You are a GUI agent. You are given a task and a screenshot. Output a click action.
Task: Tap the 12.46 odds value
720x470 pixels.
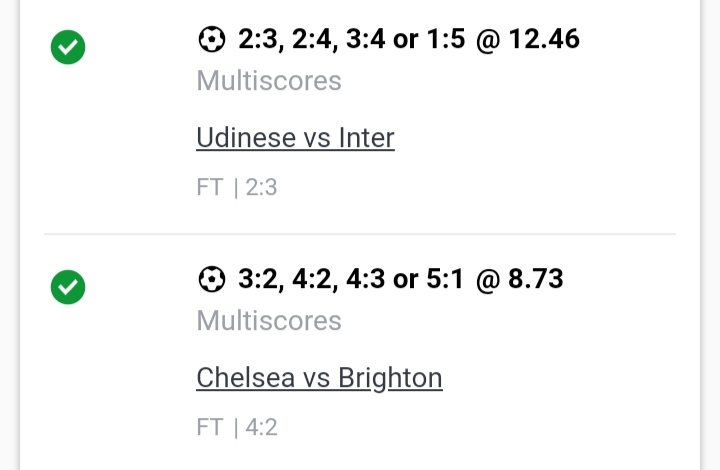[x=544, y=39]
